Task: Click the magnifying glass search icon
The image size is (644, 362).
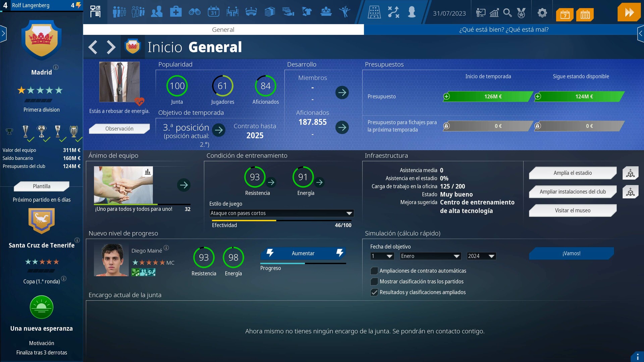Action: (507, 13)
